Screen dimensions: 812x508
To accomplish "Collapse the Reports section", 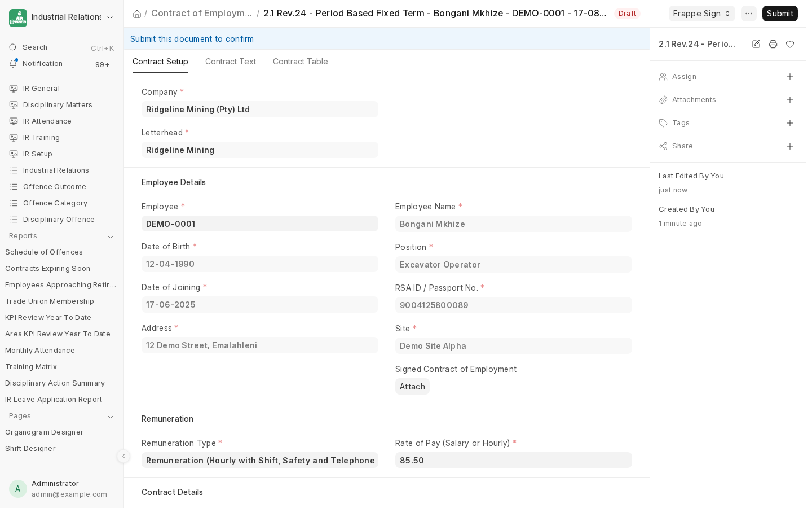I will [111, 237].
